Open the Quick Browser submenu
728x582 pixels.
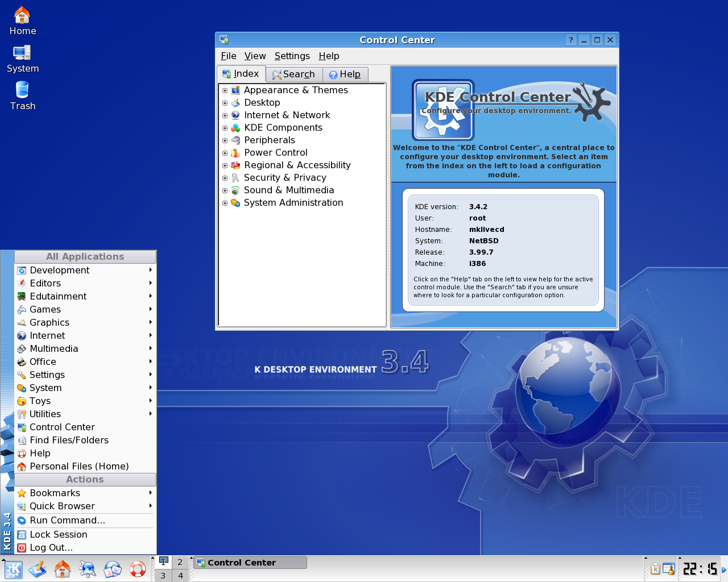click(x=85, y=506)
